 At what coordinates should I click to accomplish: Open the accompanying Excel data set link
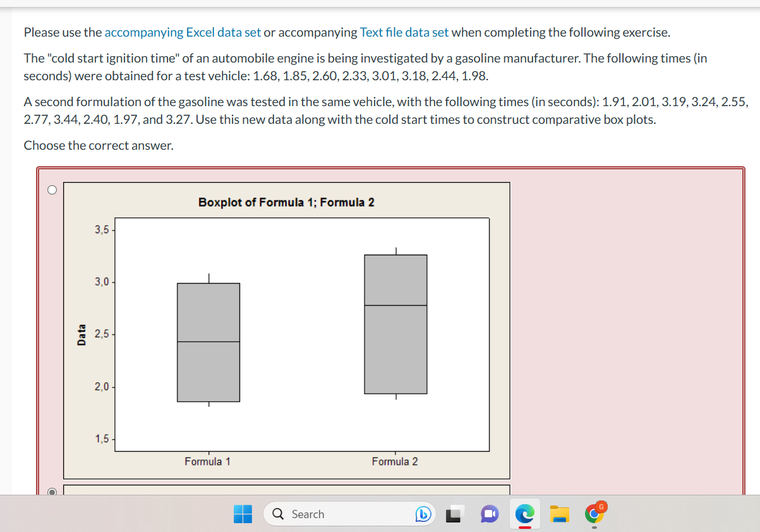coord(183,32)
